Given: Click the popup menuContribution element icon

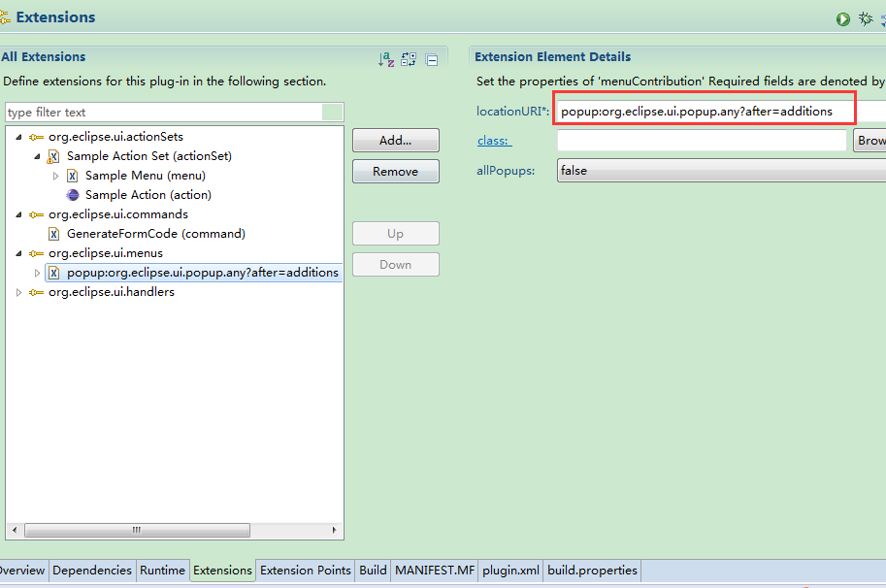Looking at the screenshot, I should [x=53, y=273].
